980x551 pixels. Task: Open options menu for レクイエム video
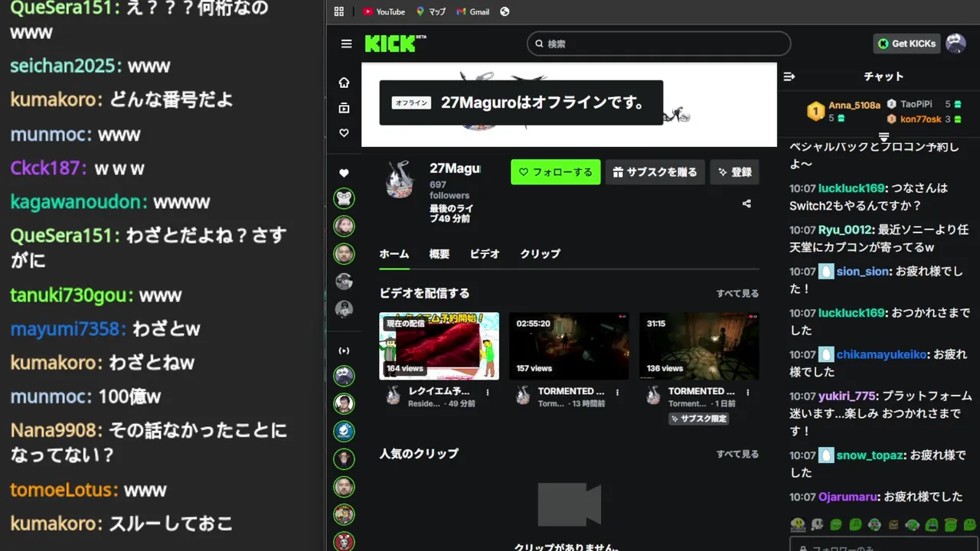point(488,393)
